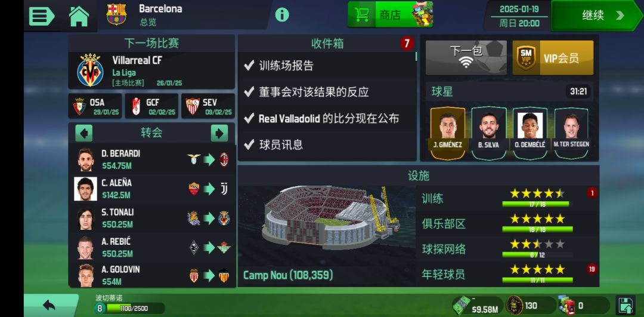Open the cash balance $9.58M
The height and width of the screenshot is (317, 644).
(478, 306)
